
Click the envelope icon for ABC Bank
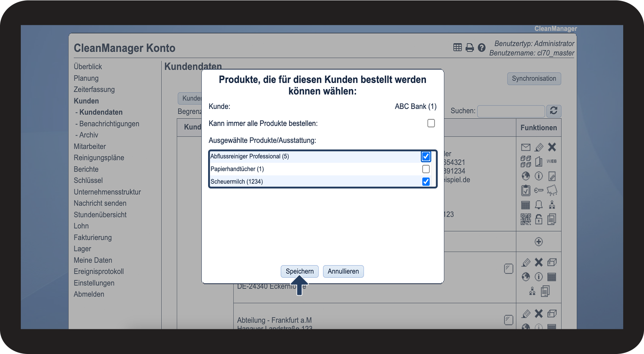coord(526,147)
